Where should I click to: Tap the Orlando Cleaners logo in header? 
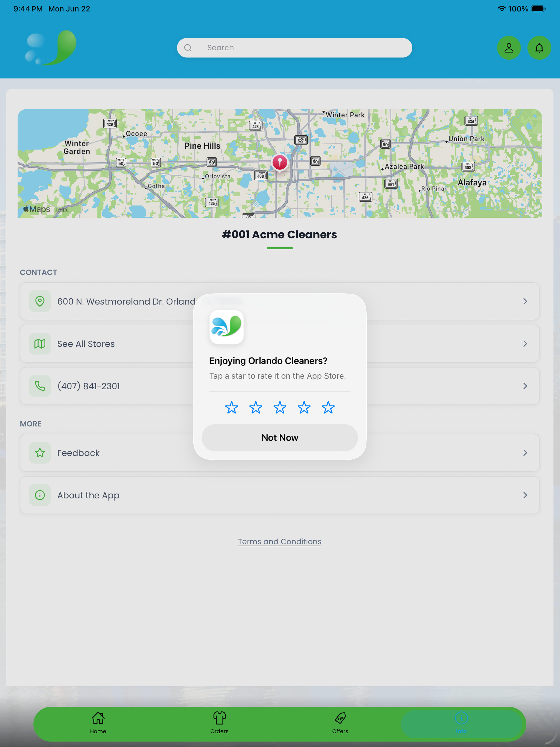(x=51, y=48)
